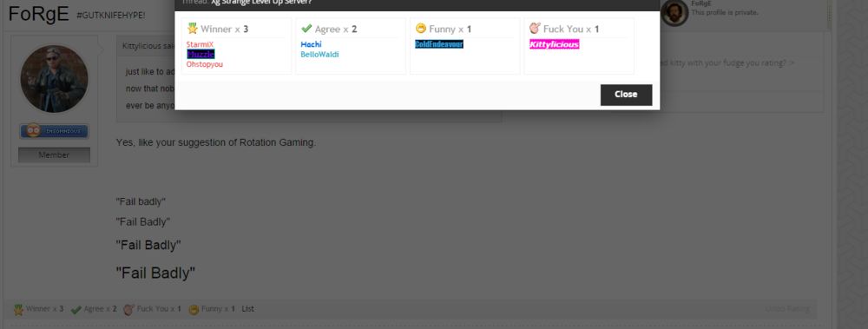
Task: Open the FoRgE username link at top right
Action: [x=701, y=3]
